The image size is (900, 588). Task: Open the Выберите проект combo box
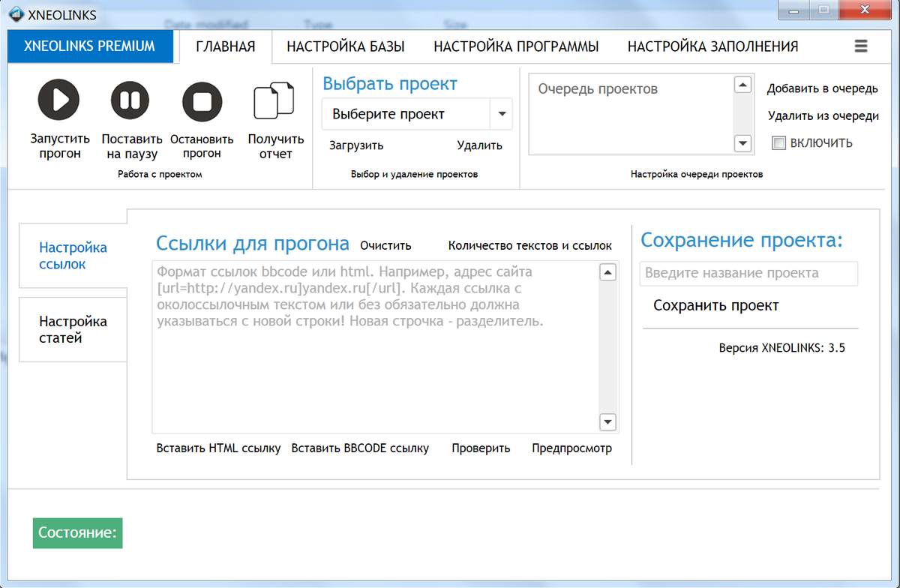(417, 115)
